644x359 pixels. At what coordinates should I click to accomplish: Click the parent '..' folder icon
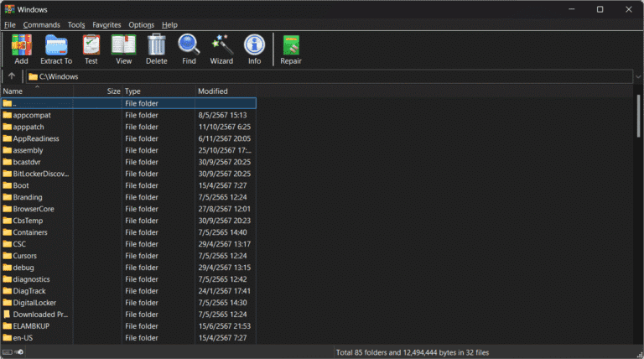pyautogui.click(x=7, y=103)
